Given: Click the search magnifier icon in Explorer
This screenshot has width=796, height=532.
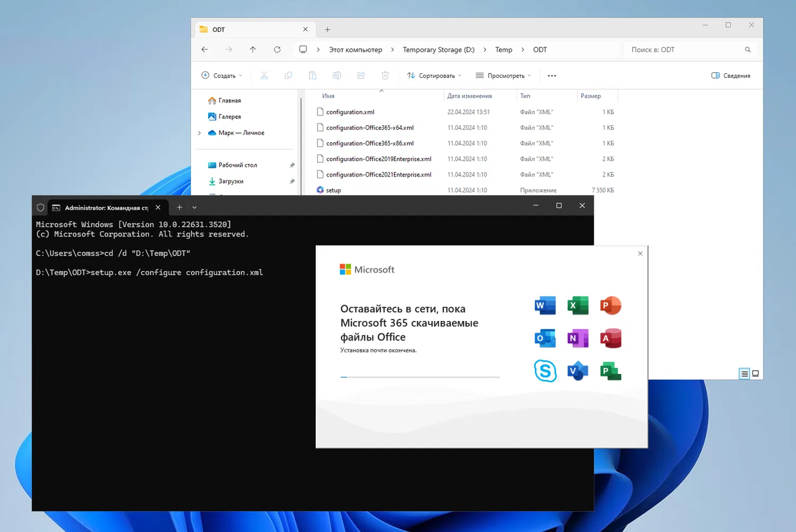Looking at the screenshot, I should tap(748, 49).
